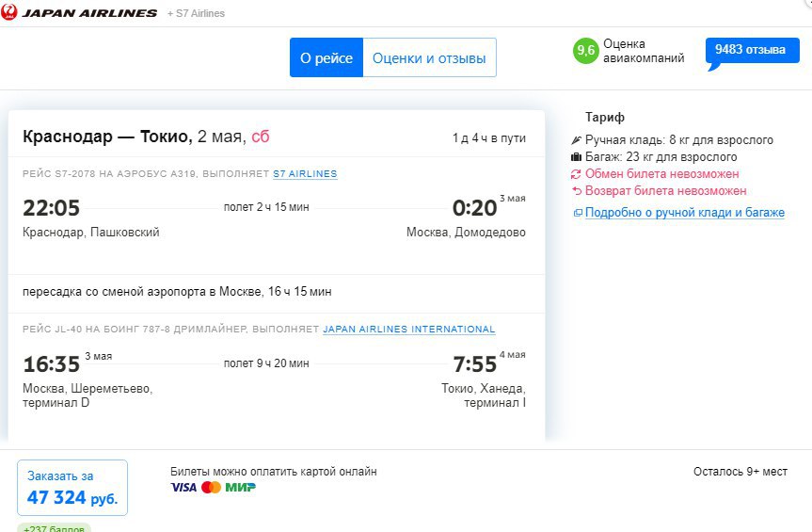Click the +237 баллов bonus badge
Image resolution: width=812 pixels, height=532 pixels.
click(x=54, y=528)
